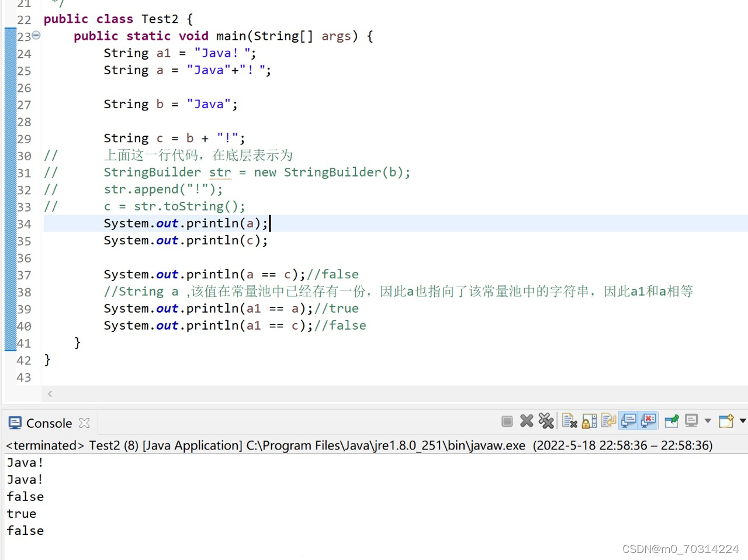Click the grayed Terminate button
This screenshot has width=748, height=560.
[507, 420]
